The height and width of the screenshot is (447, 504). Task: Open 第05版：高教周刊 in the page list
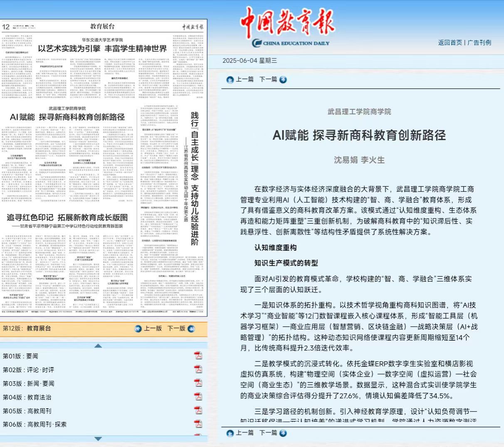[x=27, y=411]
